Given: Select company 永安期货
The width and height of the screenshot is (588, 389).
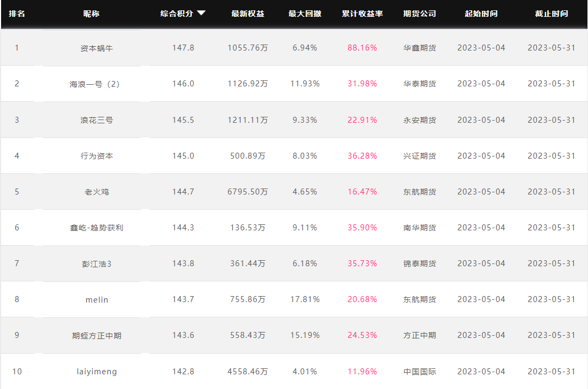Looking at the screenshot, I should point(420,120).
